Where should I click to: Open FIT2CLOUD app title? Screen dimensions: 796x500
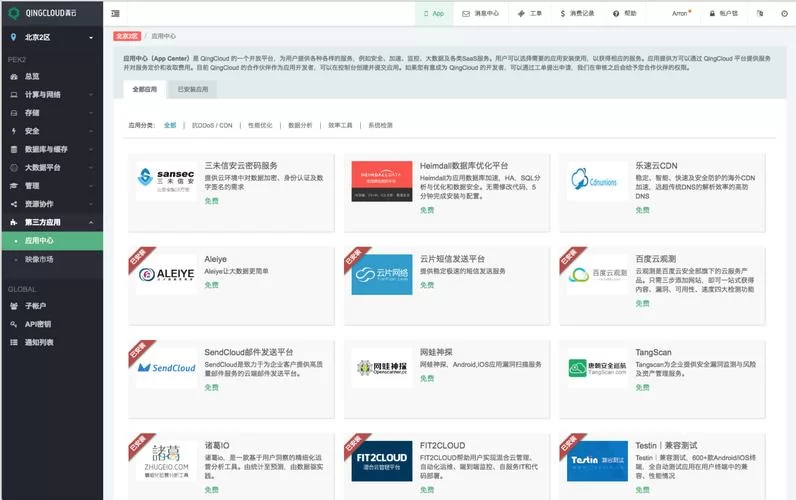coord(442,446)
